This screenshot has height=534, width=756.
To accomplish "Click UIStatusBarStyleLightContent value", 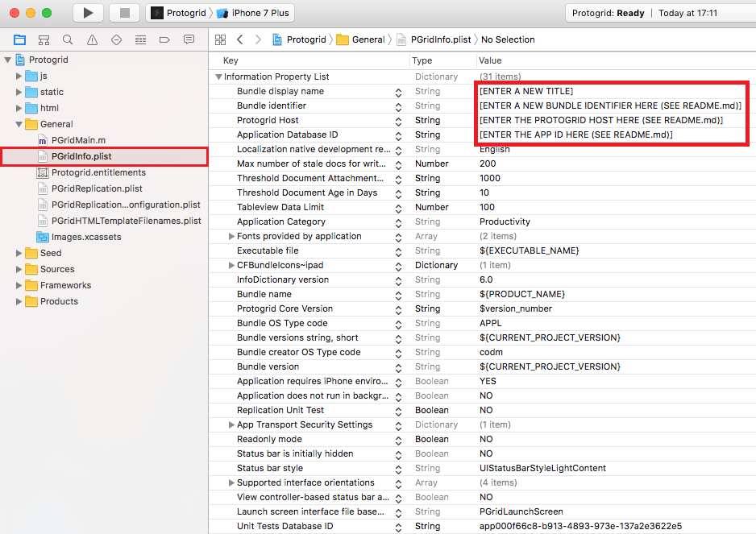I will tap(542, 468).
